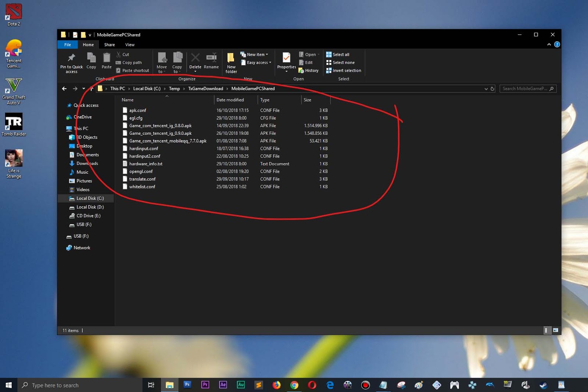Open Explorer help question mark icon

click(557, 44)
